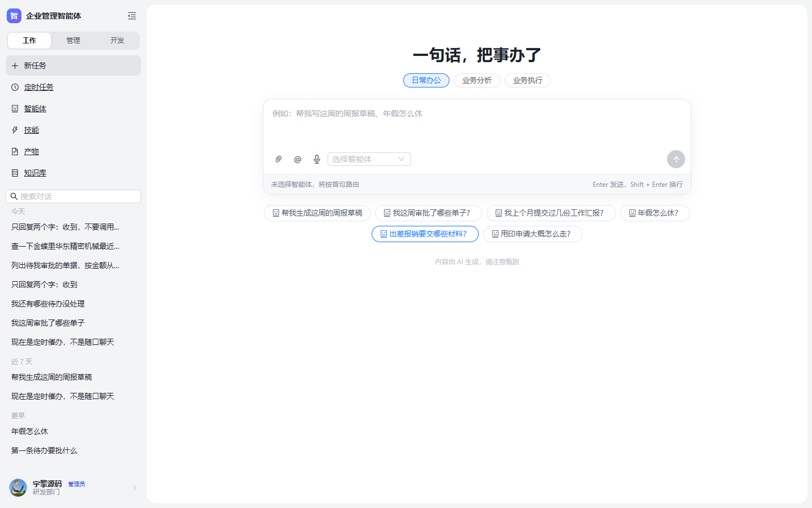Choose suggestion 年假怎么休?

655,213
